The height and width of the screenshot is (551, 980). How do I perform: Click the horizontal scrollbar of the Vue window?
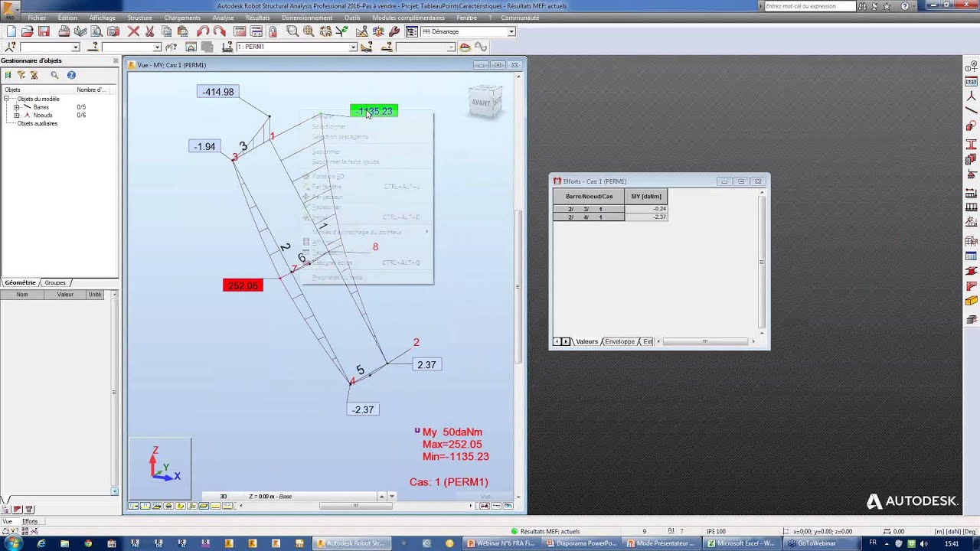pos(355,505)
